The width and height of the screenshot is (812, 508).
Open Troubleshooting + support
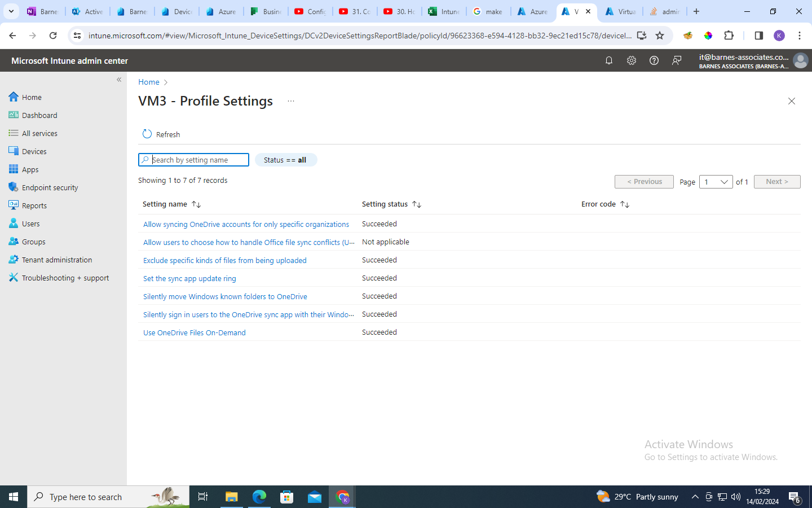click(x=65, y=277)
